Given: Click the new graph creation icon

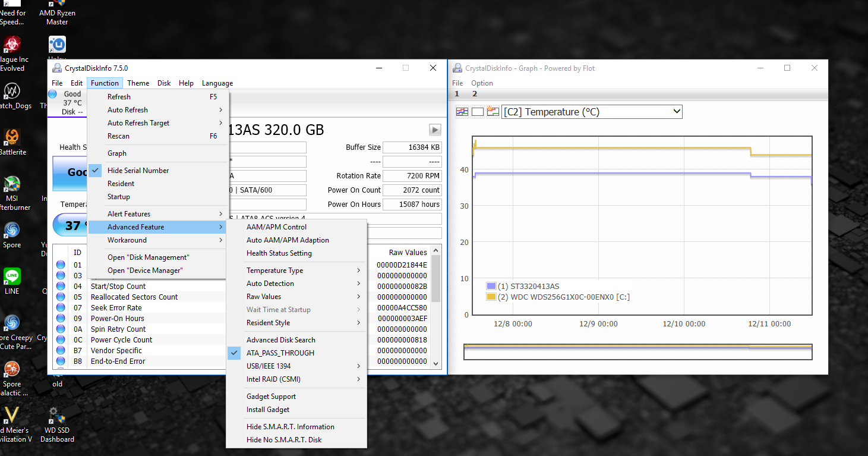Looking at the screenshot, I should (493, 111).
